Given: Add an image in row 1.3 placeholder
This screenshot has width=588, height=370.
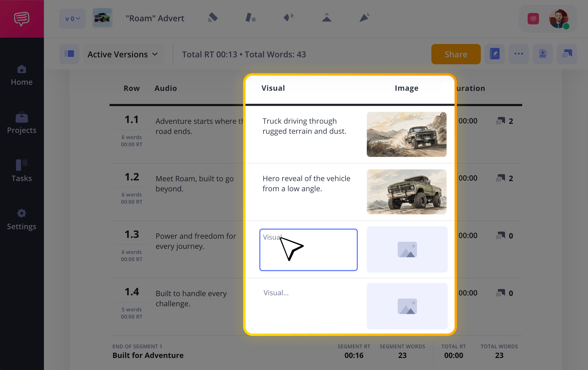Looking at the screenshot, I should pyautogui.click(x=407, y=249).
